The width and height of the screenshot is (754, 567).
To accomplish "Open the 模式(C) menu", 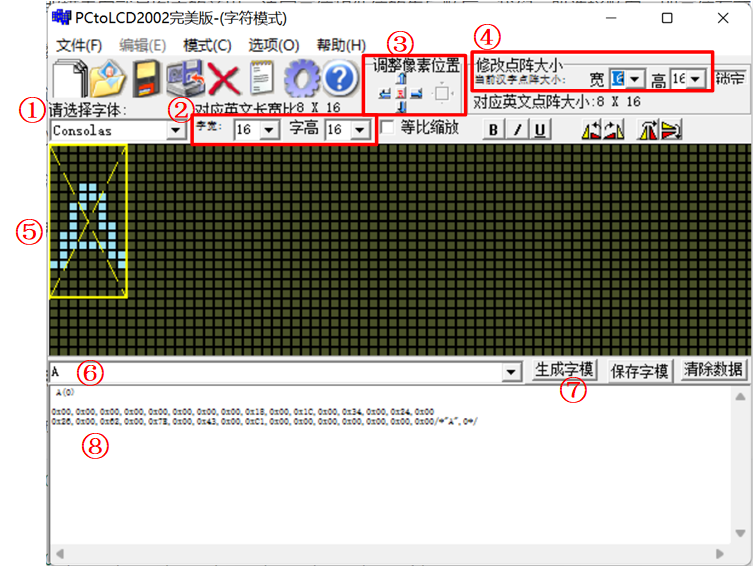I will click(x=207, y=46).
